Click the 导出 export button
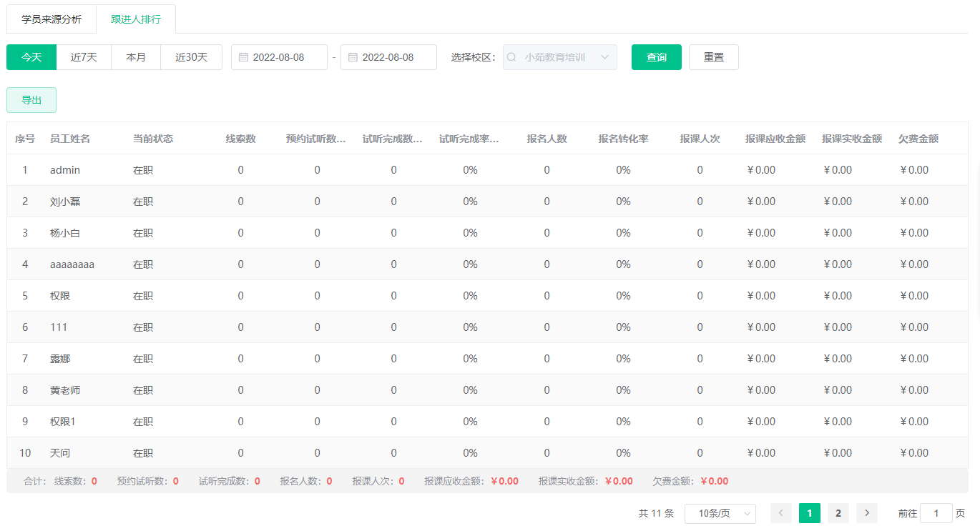 pyautogui.click(x=31, y=100)
